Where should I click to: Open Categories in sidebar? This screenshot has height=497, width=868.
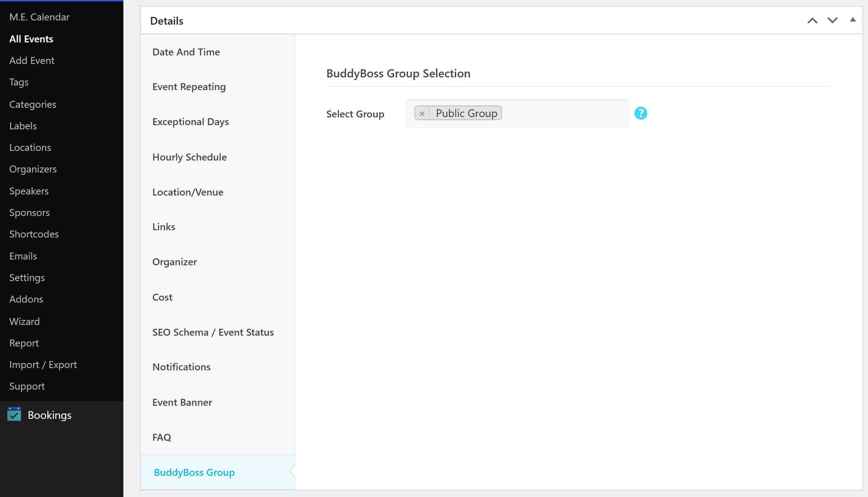33,104
